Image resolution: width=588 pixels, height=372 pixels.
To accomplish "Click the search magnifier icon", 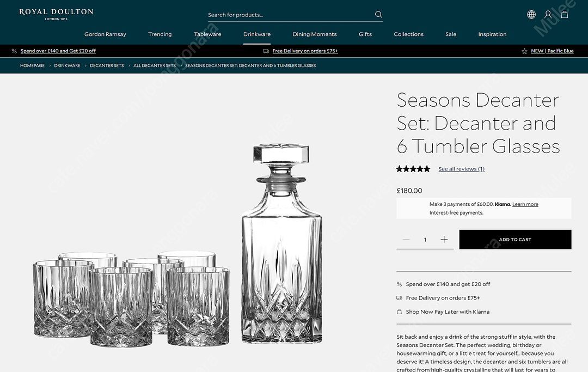I will tap(378, 15).
